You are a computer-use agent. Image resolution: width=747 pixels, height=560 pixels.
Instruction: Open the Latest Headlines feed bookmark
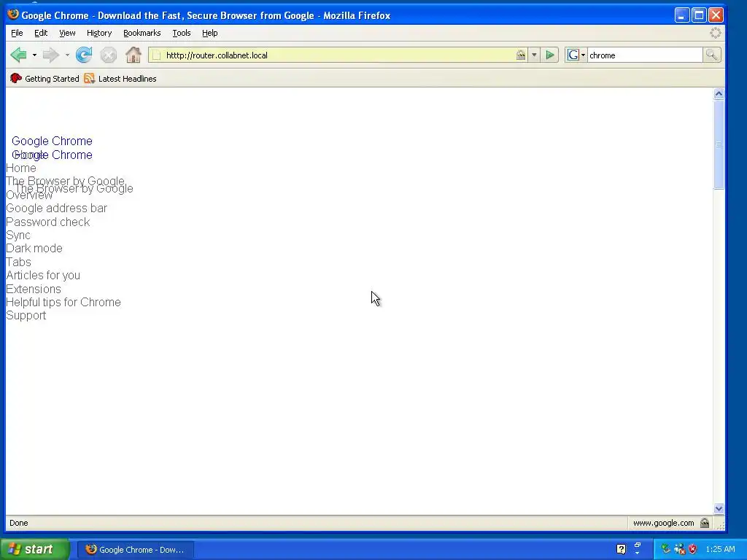tap(120, 79)
